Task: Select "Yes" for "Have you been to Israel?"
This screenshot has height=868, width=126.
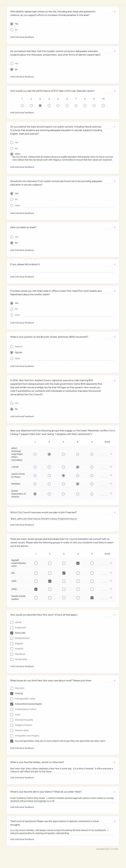Action: tap(12, 237)
